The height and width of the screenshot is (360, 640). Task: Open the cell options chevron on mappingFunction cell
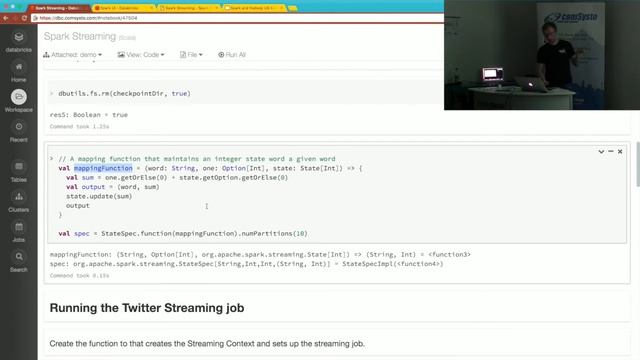601,151
